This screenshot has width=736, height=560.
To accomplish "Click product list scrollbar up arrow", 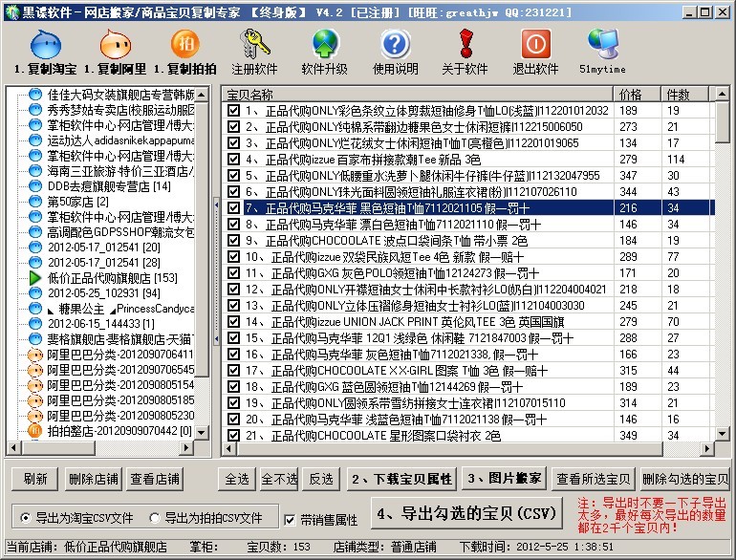I will click(x=723, y=94).
